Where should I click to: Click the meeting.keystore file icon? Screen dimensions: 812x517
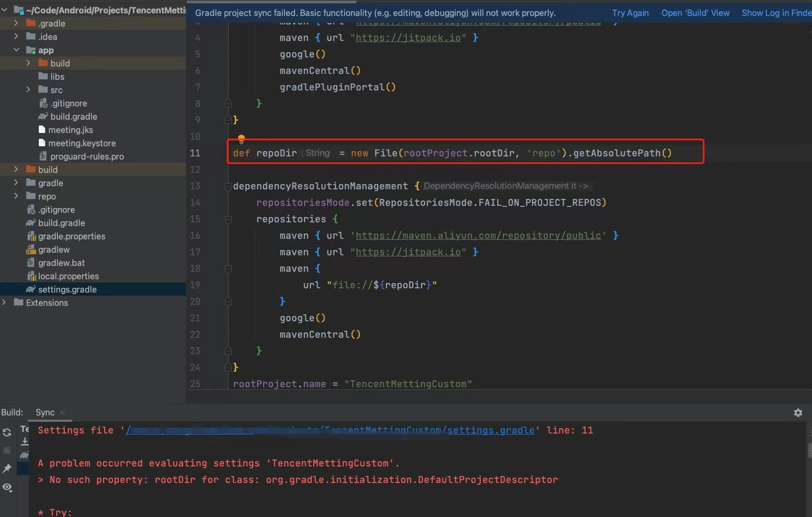(42, 143)
